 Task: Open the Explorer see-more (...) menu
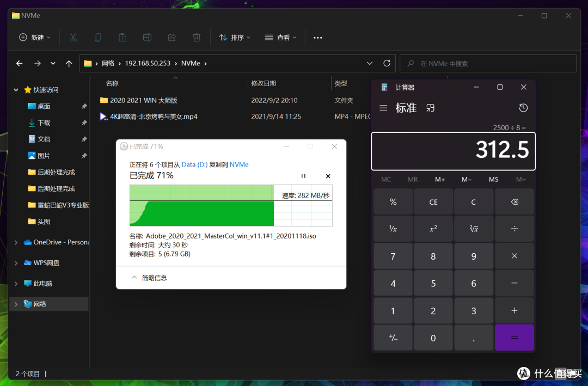click(318, 37)
